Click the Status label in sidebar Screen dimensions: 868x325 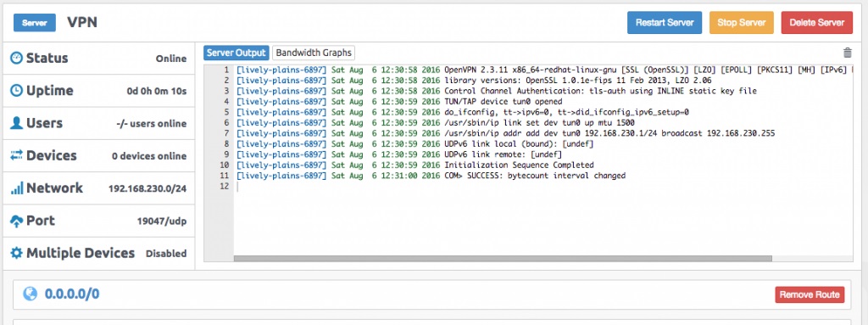(47, 58)
